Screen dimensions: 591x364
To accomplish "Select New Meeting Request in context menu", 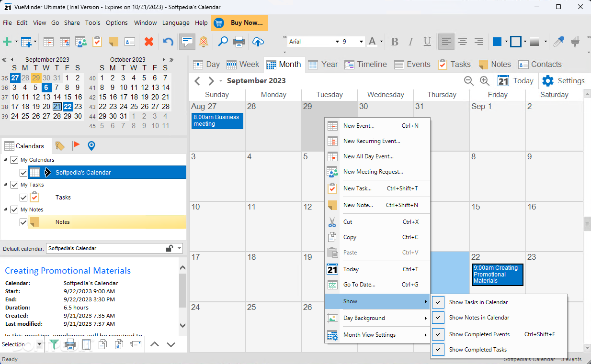I will pyautogui.click(x=377, y=172).
